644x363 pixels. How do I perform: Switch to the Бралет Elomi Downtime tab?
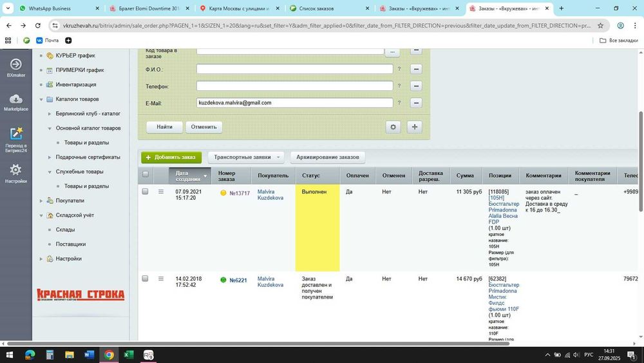(149, 8)
